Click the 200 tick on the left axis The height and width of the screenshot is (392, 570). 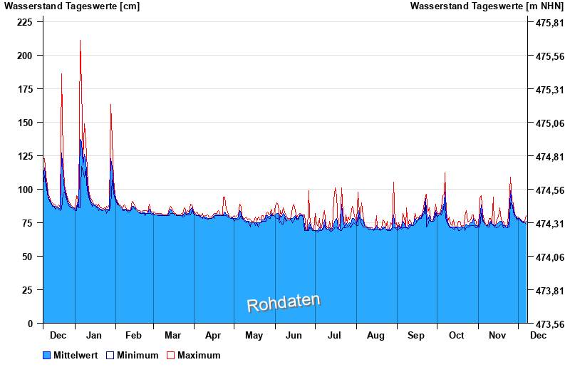[25, 56]
